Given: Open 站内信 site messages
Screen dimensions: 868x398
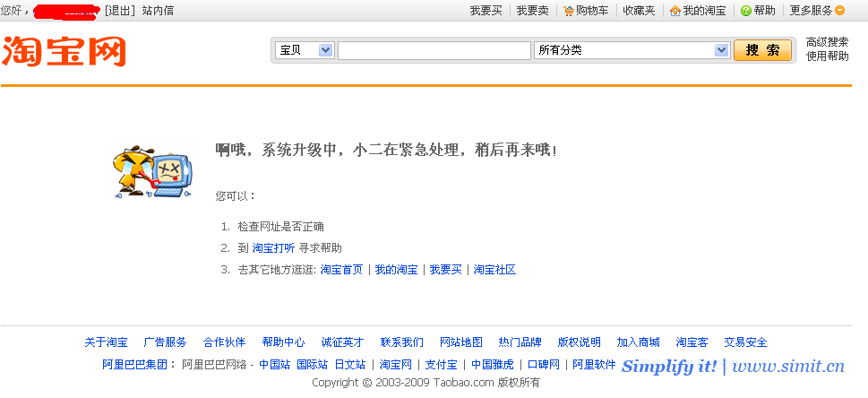Looking at the screenshot, I should pyautogui.click(x=158, y=11).
